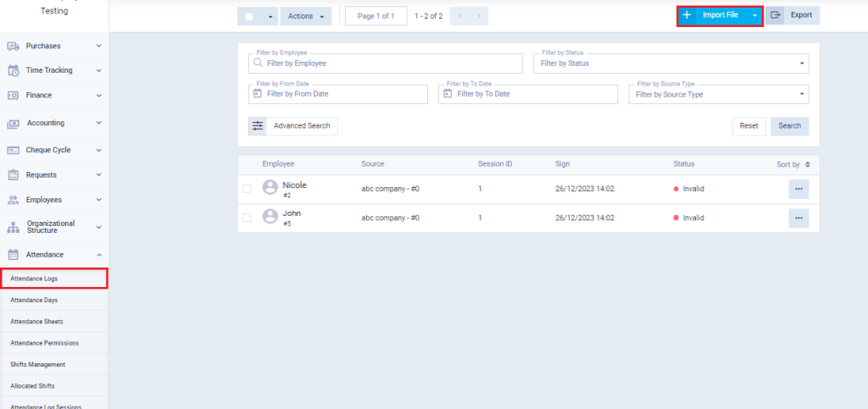This screenshot has width=868, height=409.
Task: Expand the Organizational Structure chevron
Action: [98, 227]
